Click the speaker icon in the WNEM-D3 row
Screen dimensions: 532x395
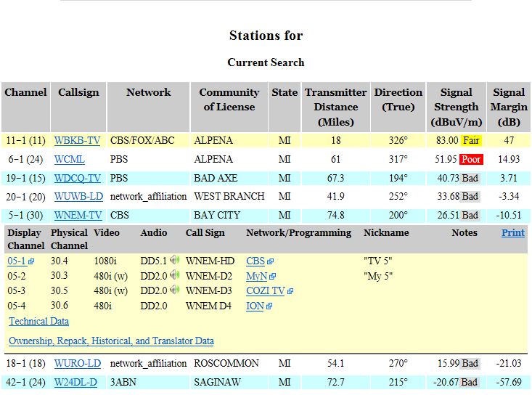click(x=175, y=290)
